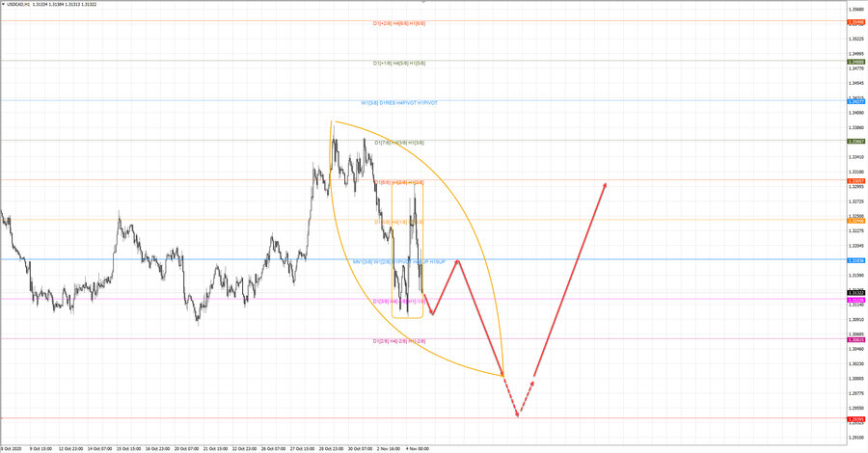Click the 1.34545 price scale value

(x=855, y=83)
